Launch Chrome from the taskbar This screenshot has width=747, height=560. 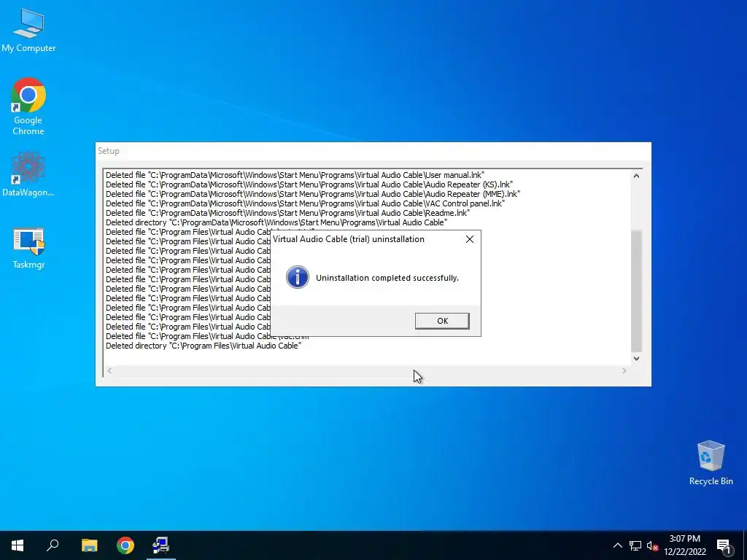(125, 545)
